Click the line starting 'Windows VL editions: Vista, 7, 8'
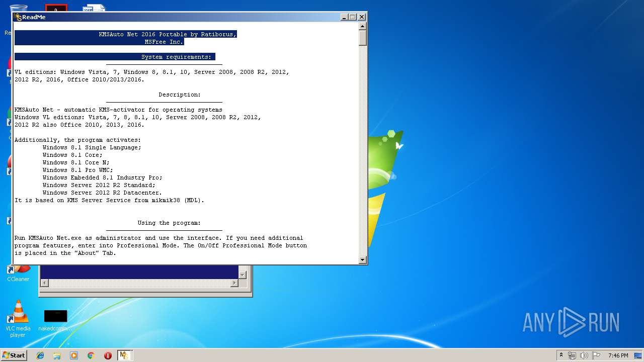The height and width of the screenshot is (362, 644). [x=138, y=117]
